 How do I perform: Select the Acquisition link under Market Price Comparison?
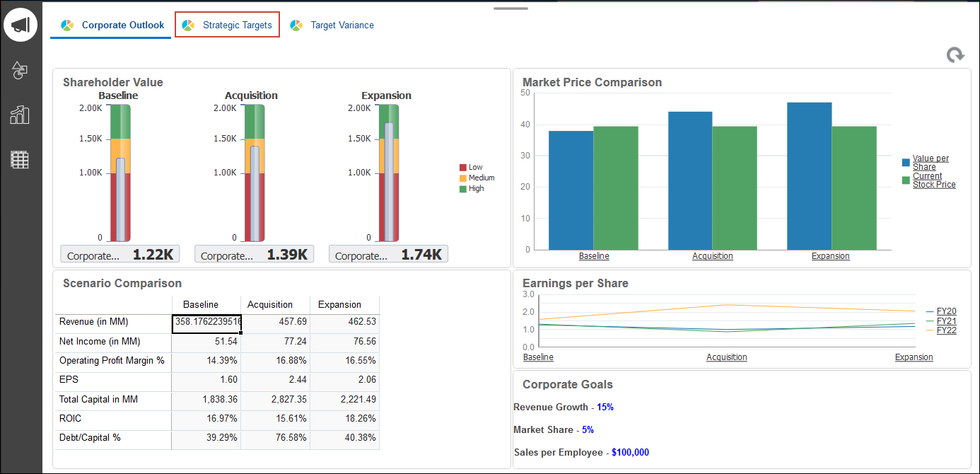point(712,255)
